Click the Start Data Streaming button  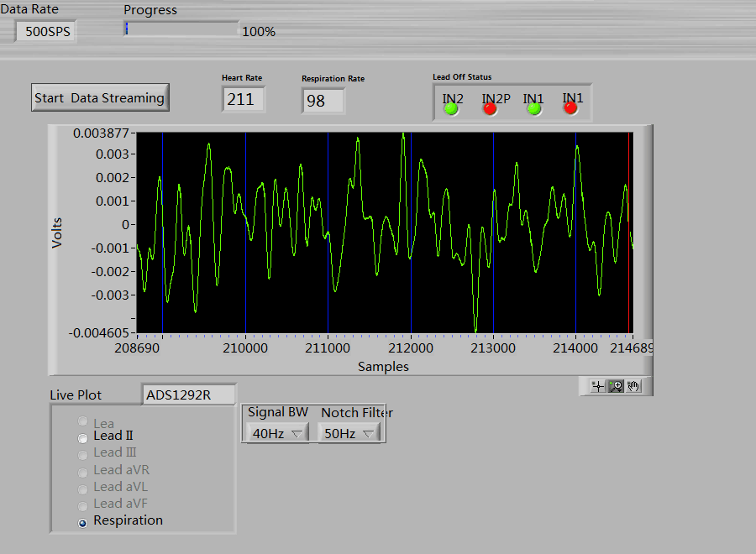pos(100,98)
